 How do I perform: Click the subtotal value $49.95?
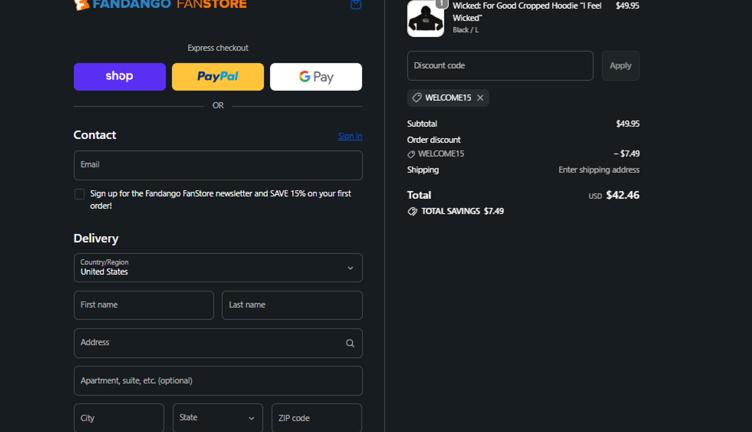(x=627, y=124)
